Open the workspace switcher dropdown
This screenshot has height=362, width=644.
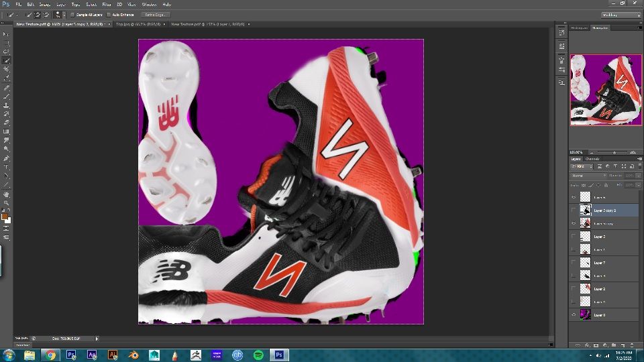(x=621, y=15)
